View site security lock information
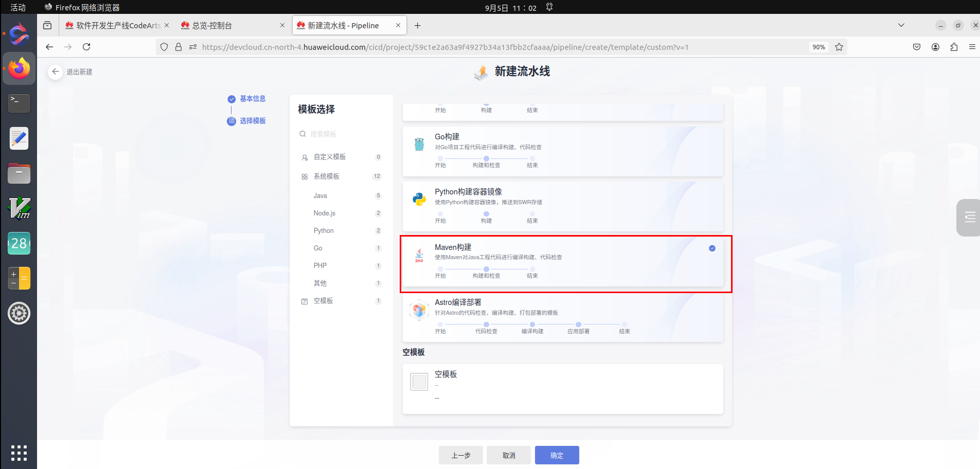980x469 pixels. (x=179, y=47)
